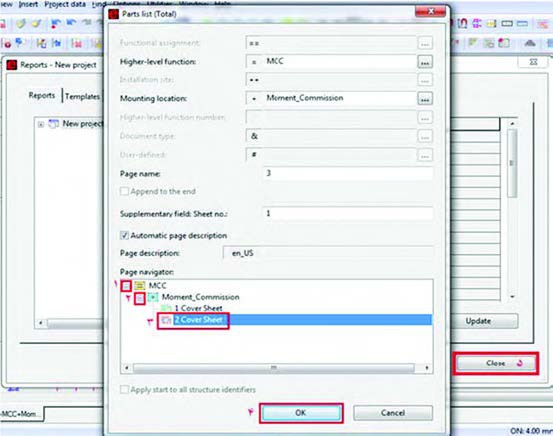The image size is (553, 436).
Task: Click the undo arrow icon in toolbar
Action: (x=71, y=23)
